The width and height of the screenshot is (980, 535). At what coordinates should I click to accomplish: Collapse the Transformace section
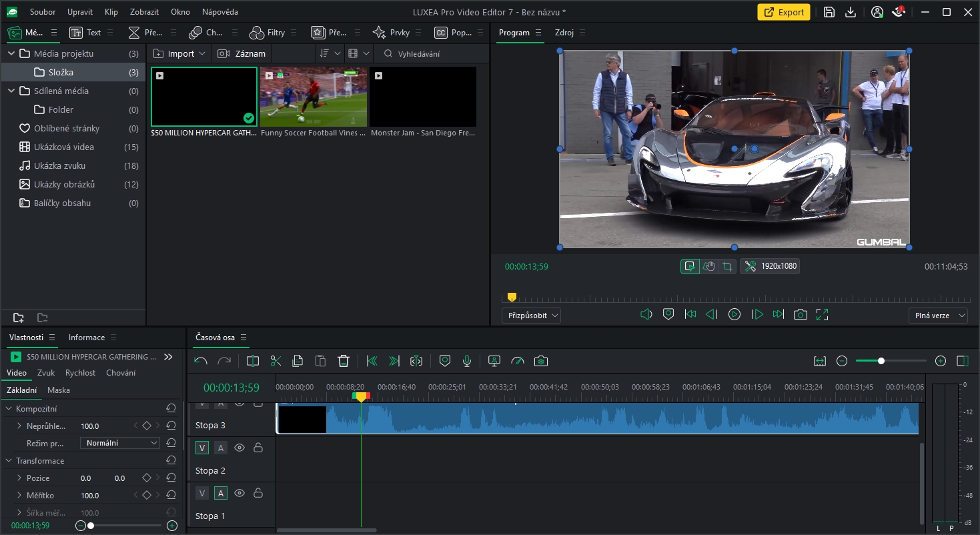[9, 461]
